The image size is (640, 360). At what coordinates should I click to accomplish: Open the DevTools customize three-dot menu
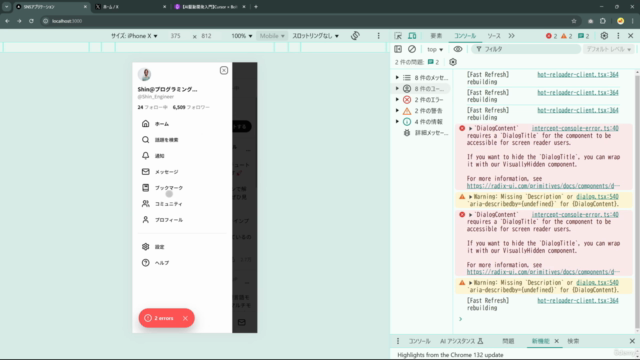[618, 36]
